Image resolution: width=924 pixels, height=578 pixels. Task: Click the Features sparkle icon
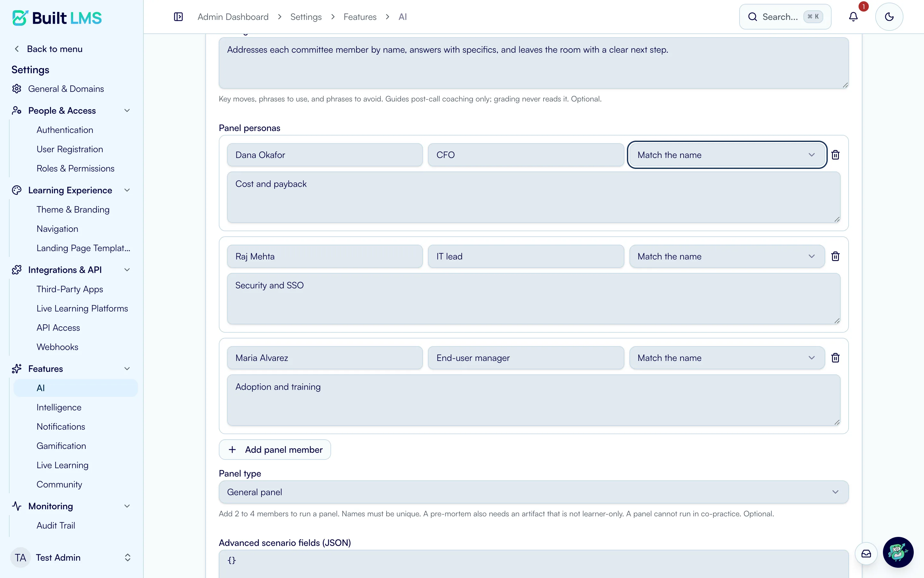pos(16,369)
